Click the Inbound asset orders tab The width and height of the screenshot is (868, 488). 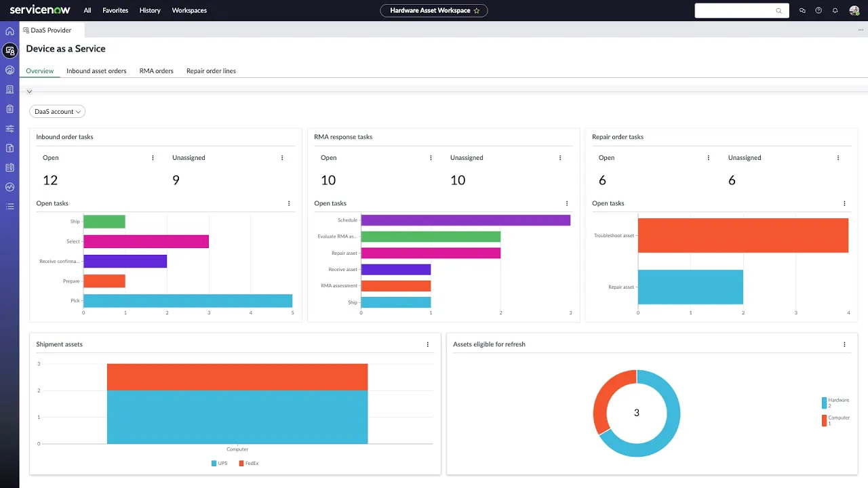pyautogui.click(x=96, y=70)
